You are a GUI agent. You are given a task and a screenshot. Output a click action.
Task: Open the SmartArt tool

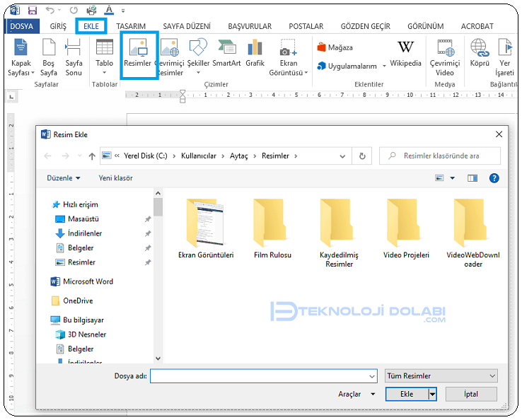pos(226,54)
